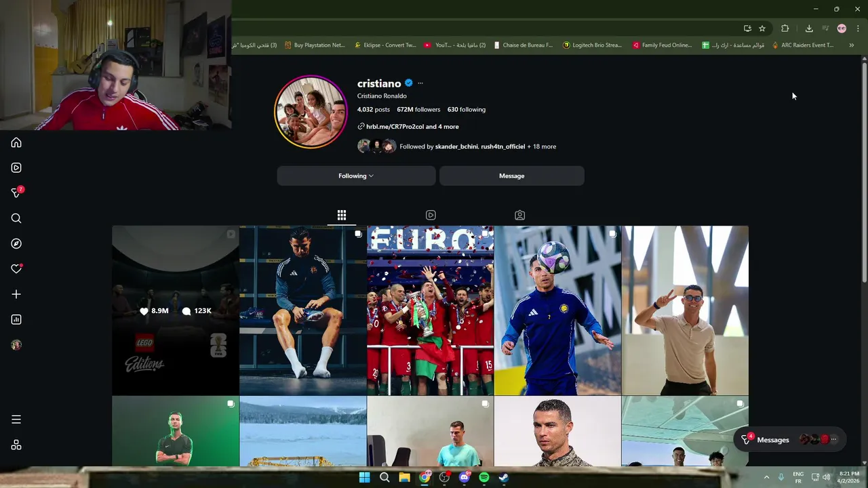Open 'Eklipse - Convert Tw...' bookmark
This screenshot has width=868, height=488.
(x=385, y=45)
